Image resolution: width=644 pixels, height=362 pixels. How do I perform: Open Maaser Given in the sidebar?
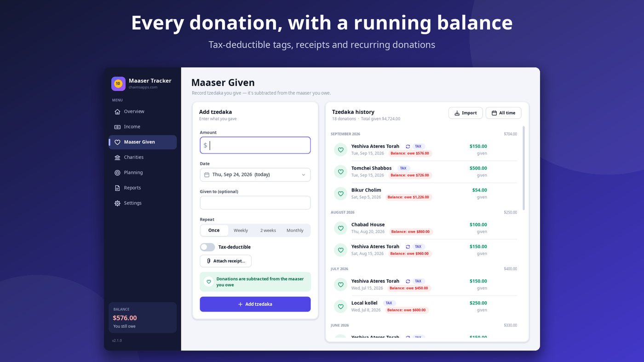143,142
